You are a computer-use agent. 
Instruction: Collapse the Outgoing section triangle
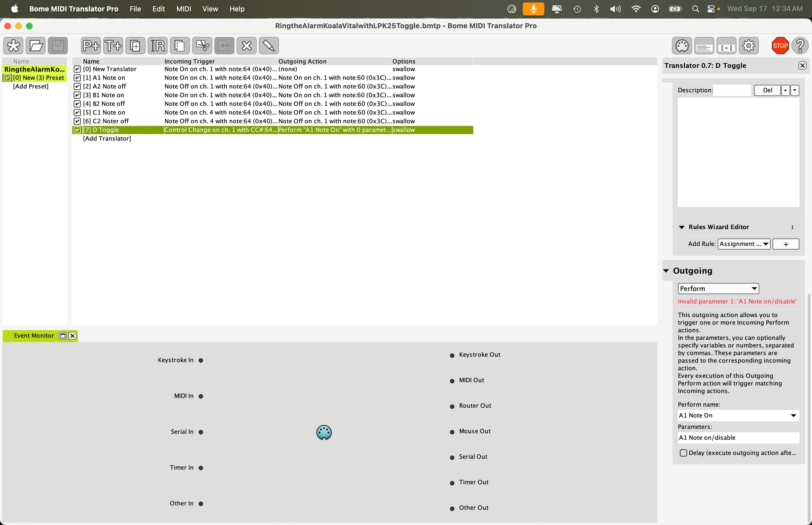coord(666,271)
